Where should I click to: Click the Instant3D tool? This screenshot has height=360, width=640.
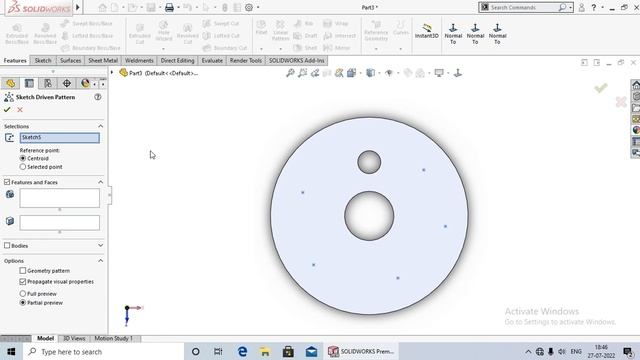point(427,31)
